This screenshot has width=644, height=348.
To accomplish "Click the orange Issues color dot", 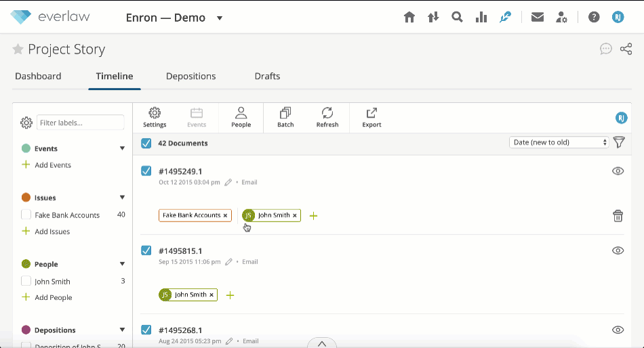I will pos(26,198).
